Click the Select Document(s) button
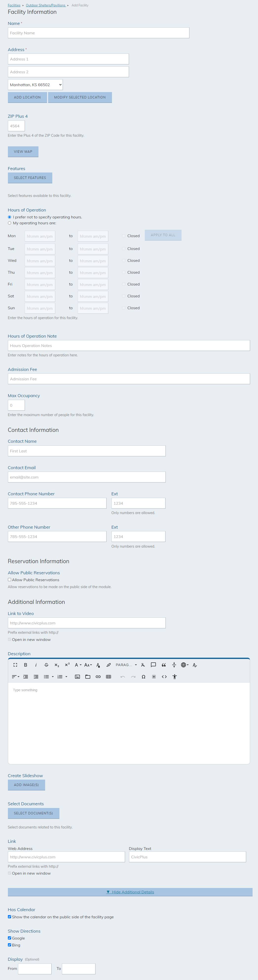 (x=34, y=813)
